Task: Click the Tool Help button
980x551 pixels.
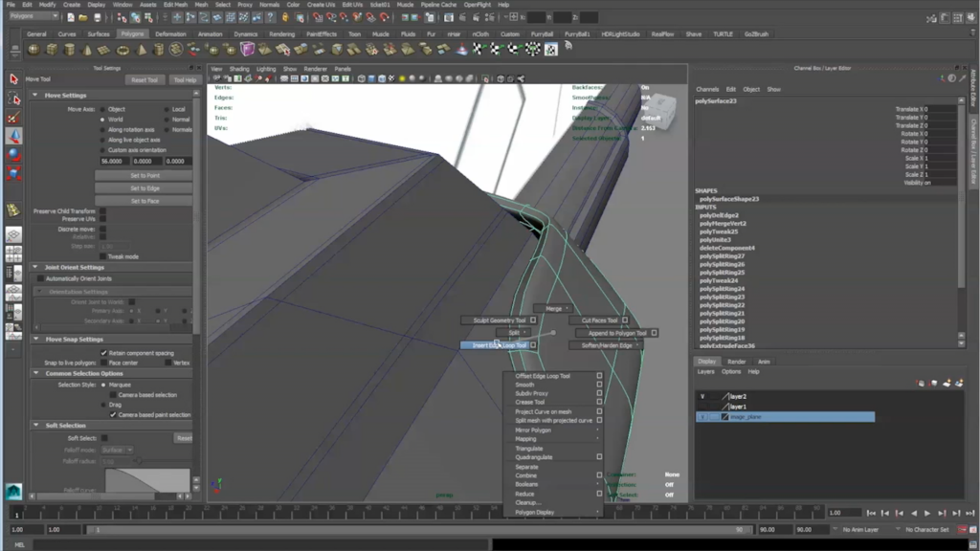Action: click(185, 80)
